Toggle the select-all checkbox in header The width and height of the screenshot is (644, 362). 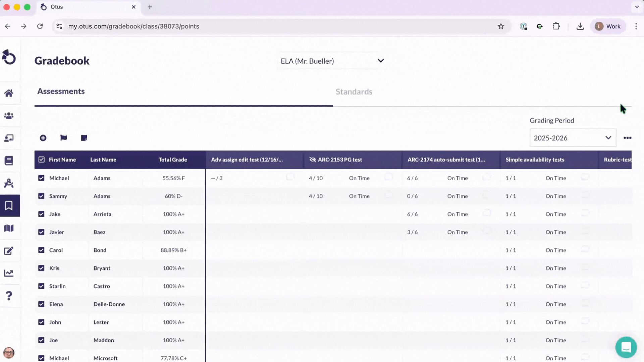[42, 160]
